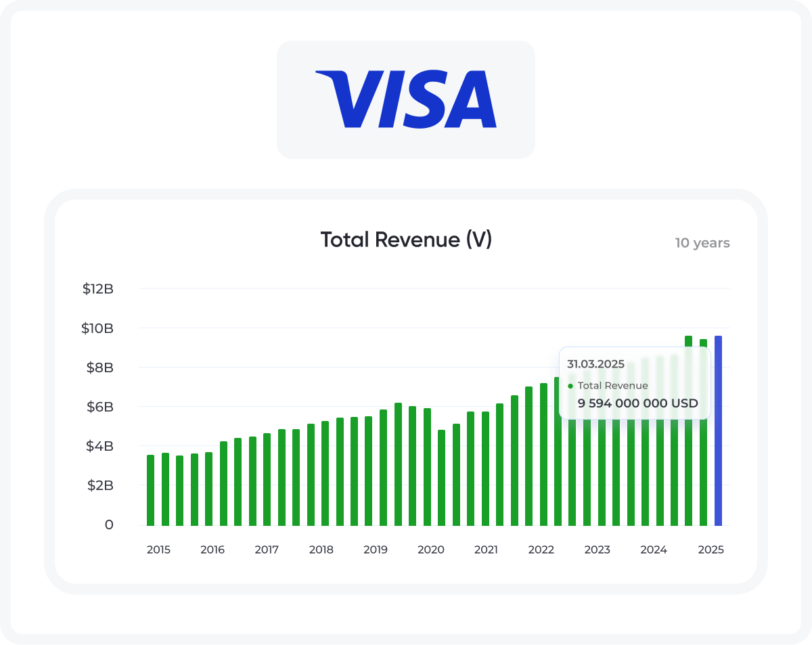Select the tallest green bar left of the blue bar's neighbor
The height and width of the screenshot is (645, 812).
point(688,430)
